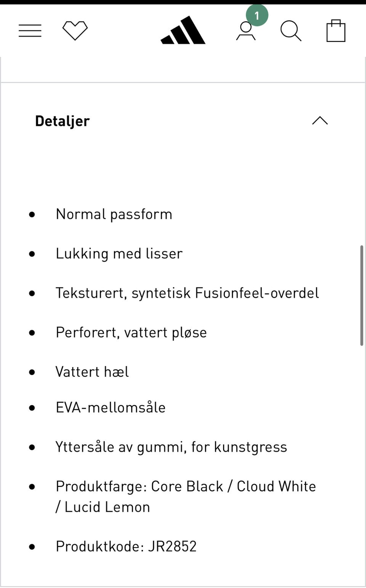Click the 'Normal passform' text
366x588 pixels.
[x=114, y=214]
